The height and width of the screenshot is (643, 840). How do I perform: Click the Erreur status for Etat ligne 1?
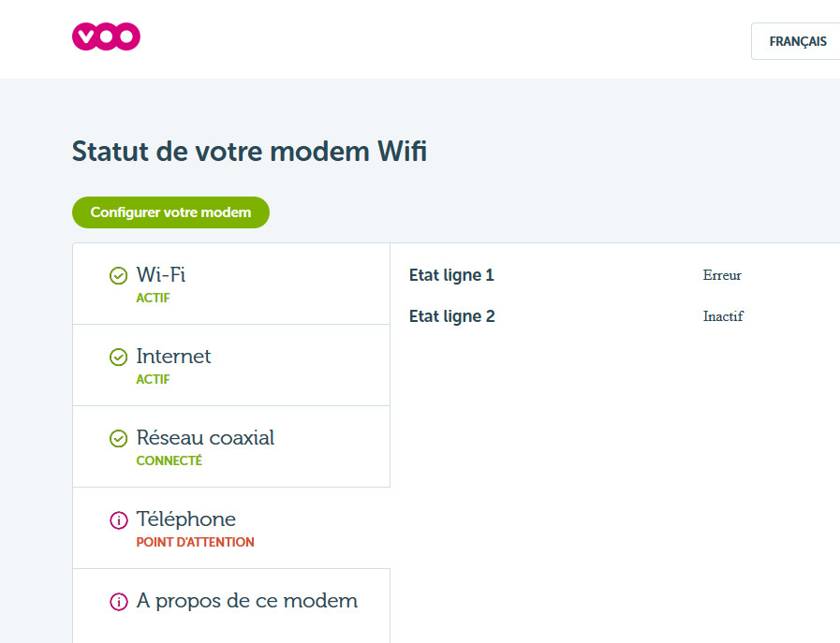722,275
